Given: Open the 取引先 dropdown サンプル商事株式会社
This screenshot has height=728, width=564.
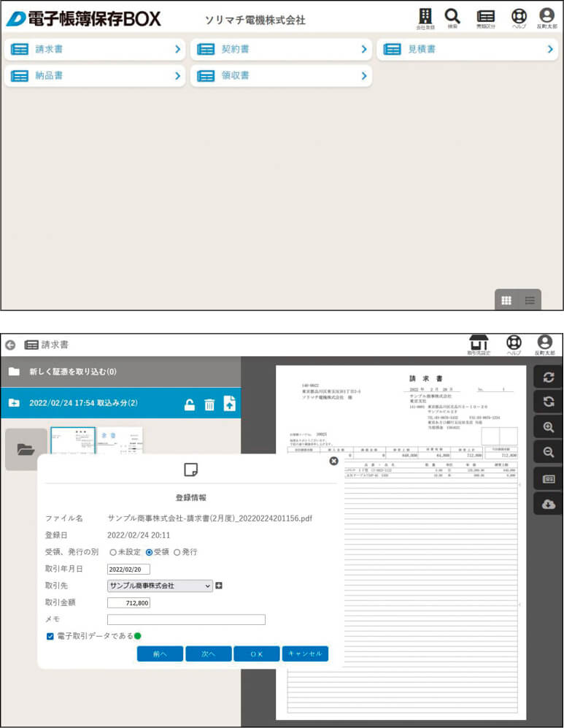Looking at the screenshot, I should pos(160,586).
